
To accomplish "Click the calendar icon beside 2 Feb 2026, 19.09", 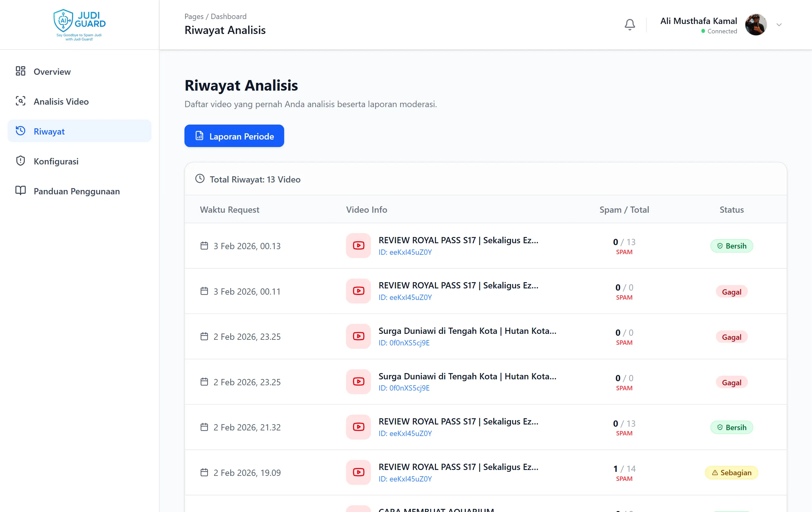I will pyautogui.click(x=204, y=472).
